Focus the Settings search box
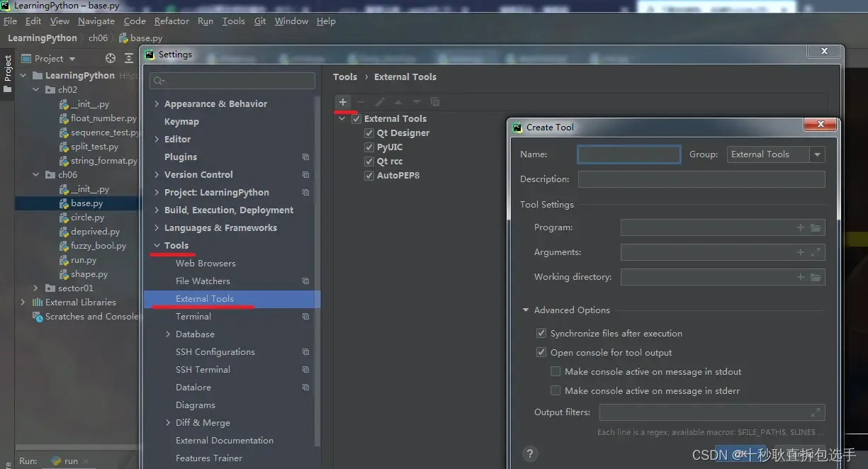 pyautogui.click(x=232, y=81)
